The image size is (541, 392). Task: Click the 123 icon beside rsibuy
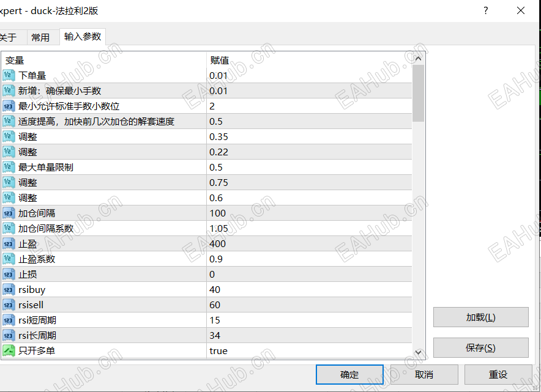pos(9,289)
